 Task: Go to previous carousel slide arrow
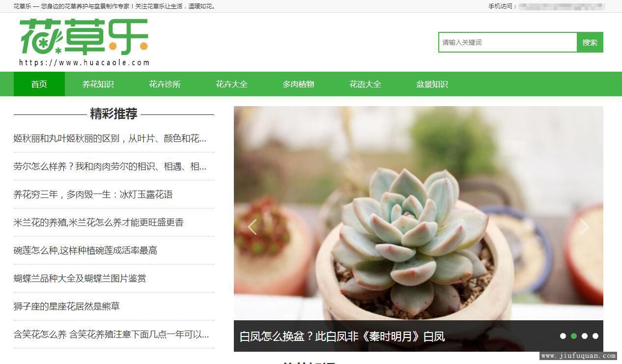click(252, 227)
